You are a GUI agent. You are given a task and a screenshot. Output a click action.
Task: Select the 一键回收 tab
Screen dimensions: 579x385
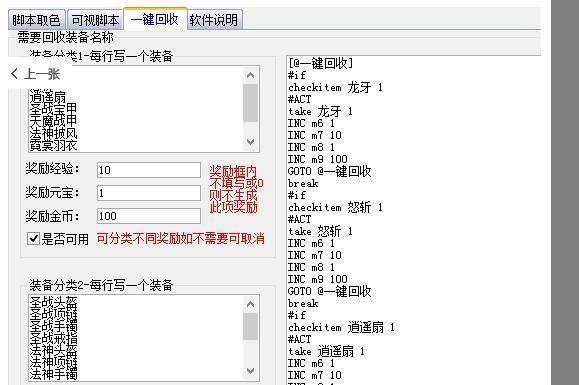[x=155, y=18]
